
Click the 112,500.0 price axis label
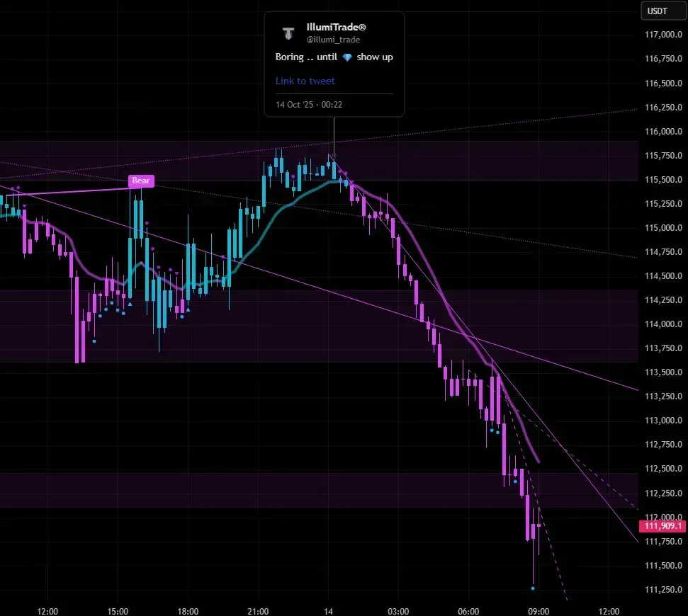pyautogui.click(x=663, y=469)
